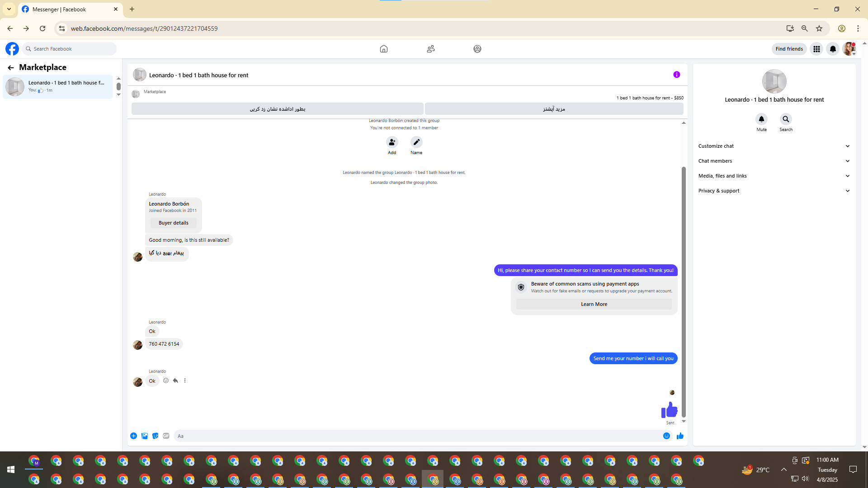The height and width of the screenshot is (488, 868).
Task: Click the Search conversation magnifier icon
Action: pyautogui.click(x=786, y=119)
